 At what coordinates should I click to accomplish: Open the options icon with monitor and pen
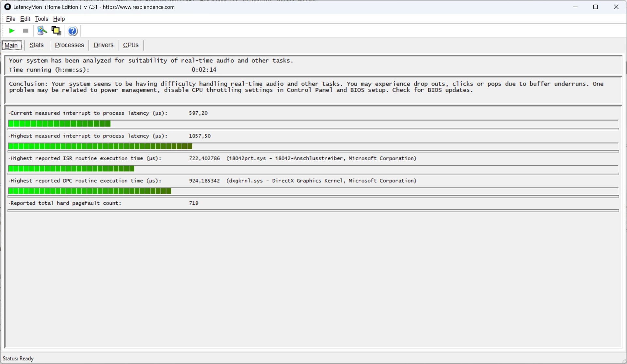(x=42, y=31)
